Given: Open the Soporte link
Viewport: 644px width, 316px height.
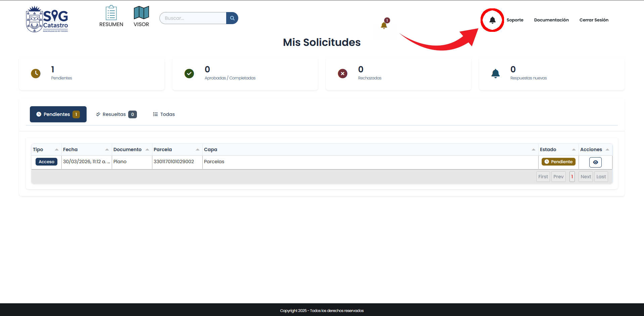Looking at the screenshot, I should click(515, 20).
